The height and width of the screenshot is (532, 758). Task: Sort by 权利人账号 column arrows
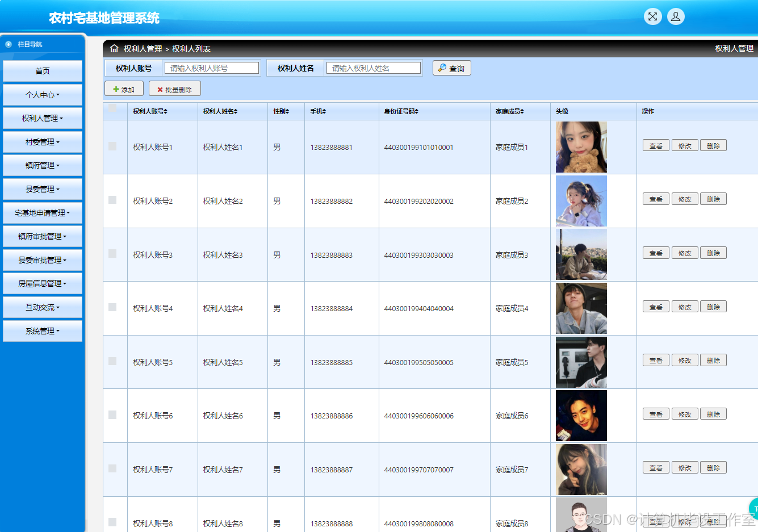click(x=166, y=111)
